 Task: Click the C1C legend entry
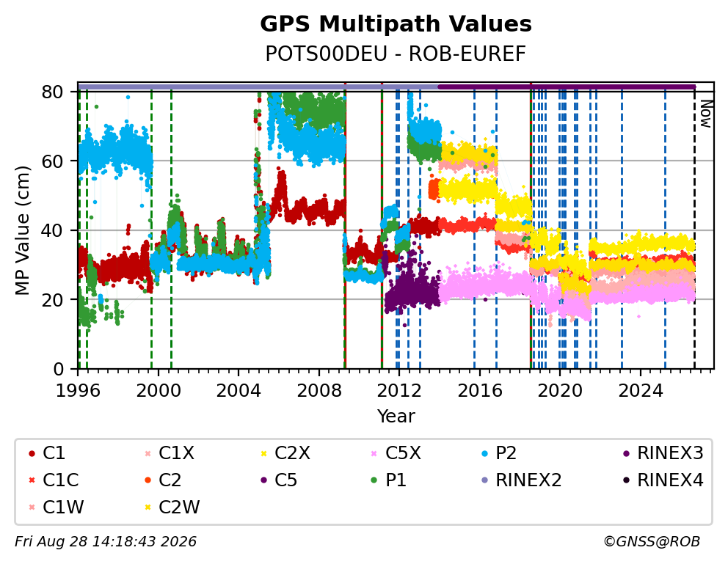(54, 480)
